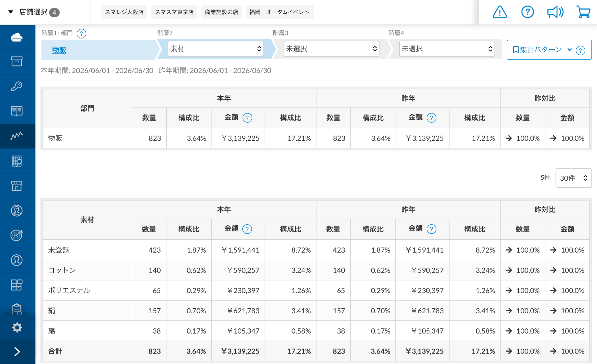Viewport: 597px width, 364px height.
Task: Click help icon next to 階層1:部門
Action: [x=81, y=34]
